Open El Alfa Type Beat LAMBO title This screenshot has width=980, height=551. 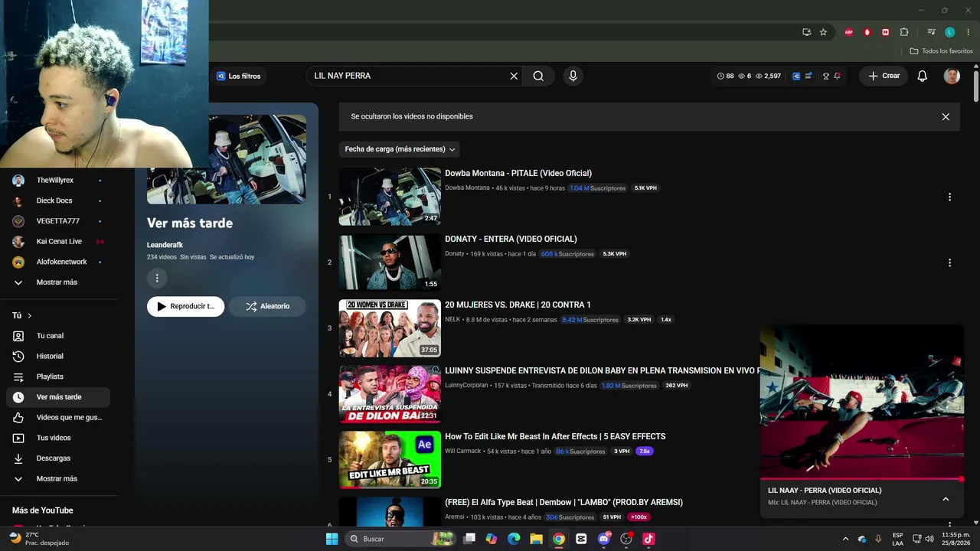coord(563,502)
